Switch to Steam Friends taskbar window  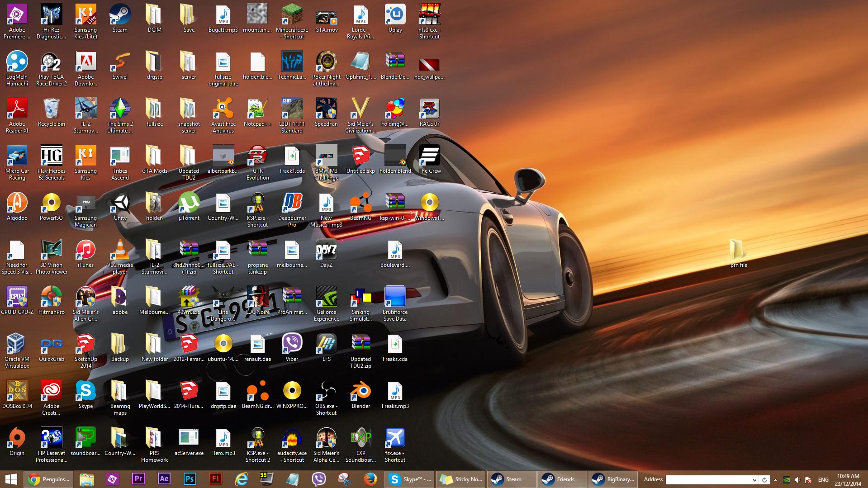coord(562,479)
